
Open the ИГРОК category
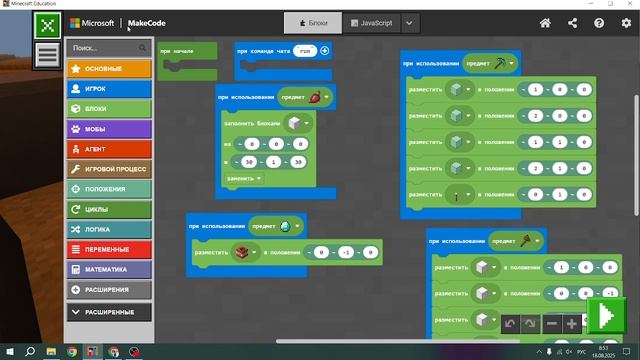tap(109, 89)
